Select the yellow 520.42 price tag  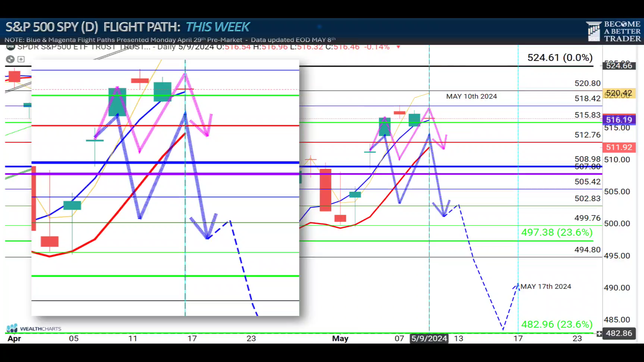[x=619, y=93]
